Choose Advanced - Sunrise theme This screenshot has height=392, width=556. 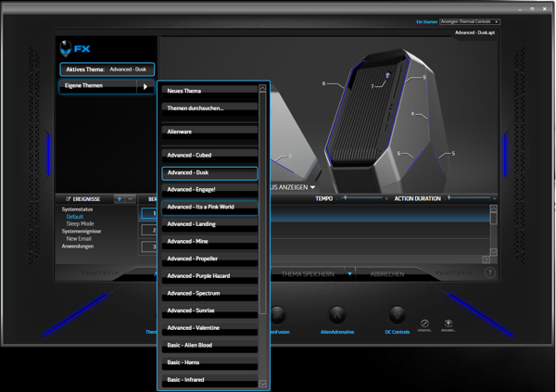tap(209, 311)
